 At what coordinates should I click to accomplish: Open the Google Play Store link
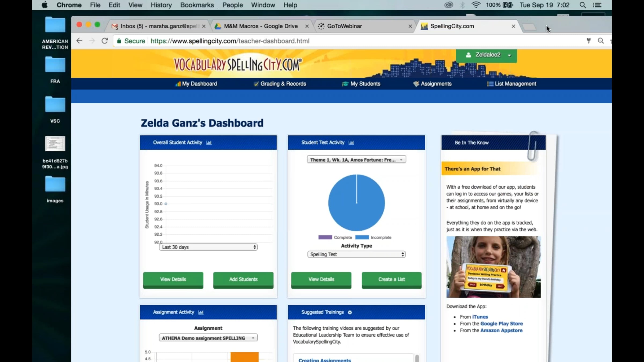click(502, 324)
